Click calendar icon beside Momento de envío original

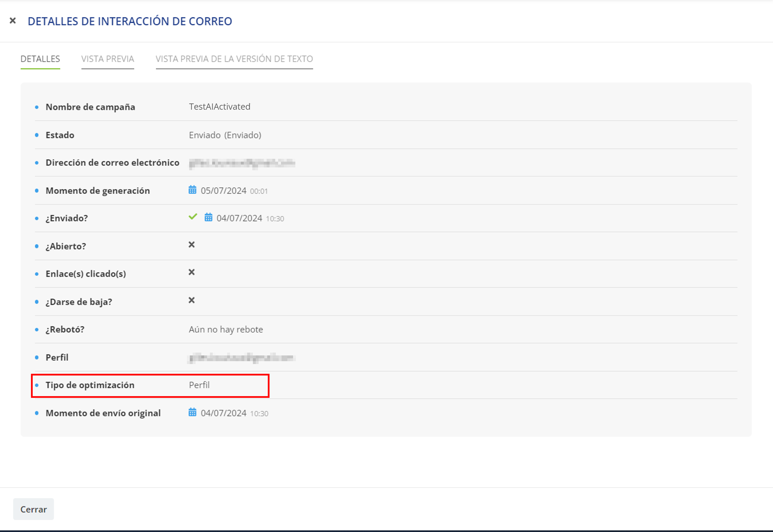tap(192, 412)
